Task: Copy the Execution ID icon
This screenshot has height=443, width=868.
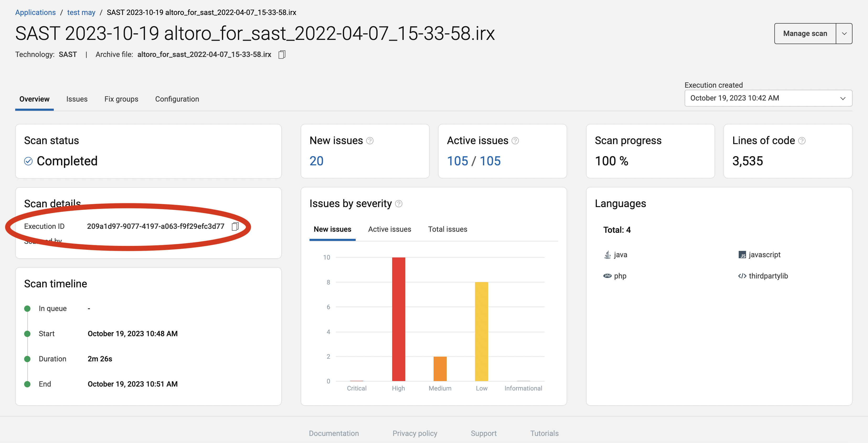Action: coord(235,226)
